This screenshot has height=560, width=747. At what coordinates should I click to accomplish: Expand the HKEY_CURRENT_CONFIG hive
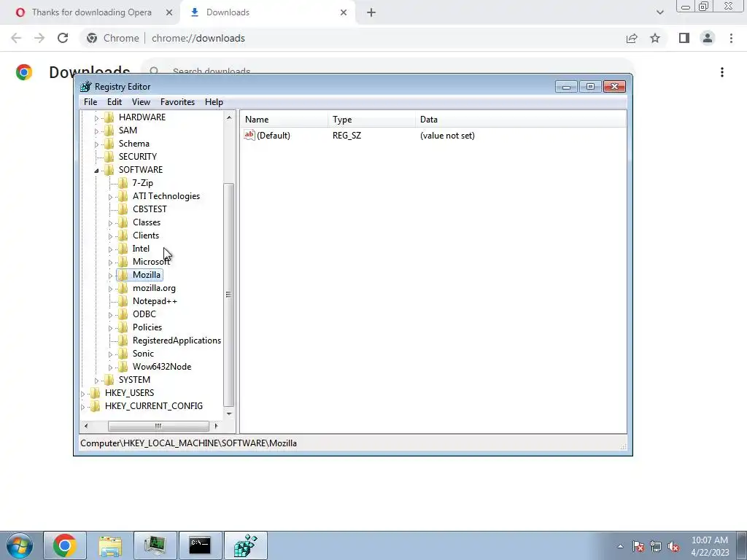83,407
